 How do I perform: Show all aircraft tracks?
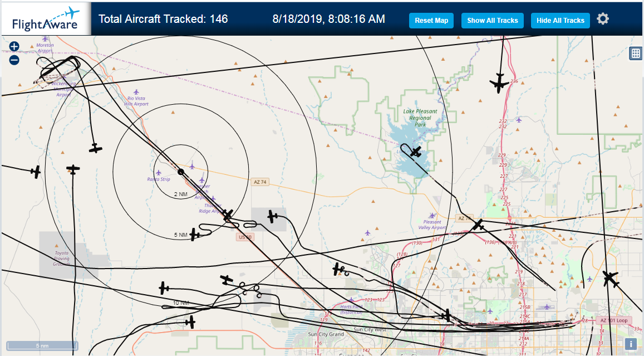(x=493, y=21)
